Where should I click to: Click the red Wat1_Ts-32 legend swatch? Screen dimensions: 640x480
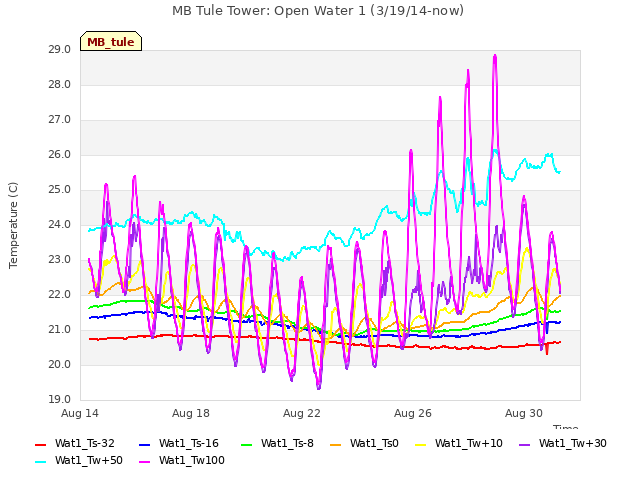(x=41, y=444)
